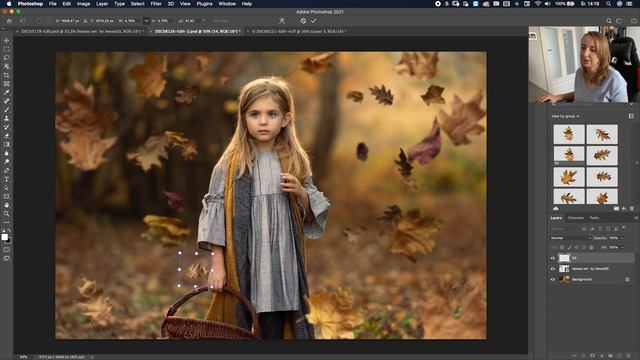The image size is (640, 360).
Task: Switch foreground and background colors arrow
Action: [9, 231]
